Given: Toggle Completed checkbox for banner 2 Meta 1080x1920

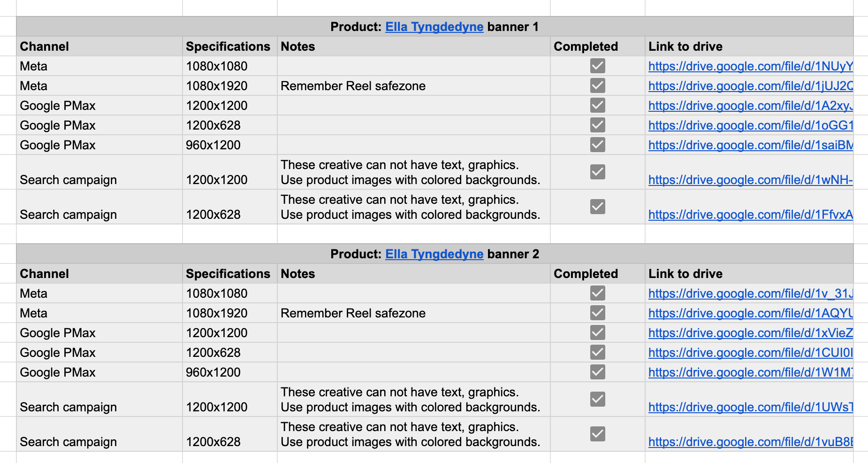Looking at the screenshot, I should pyautogui.click(x=597, y=313).
